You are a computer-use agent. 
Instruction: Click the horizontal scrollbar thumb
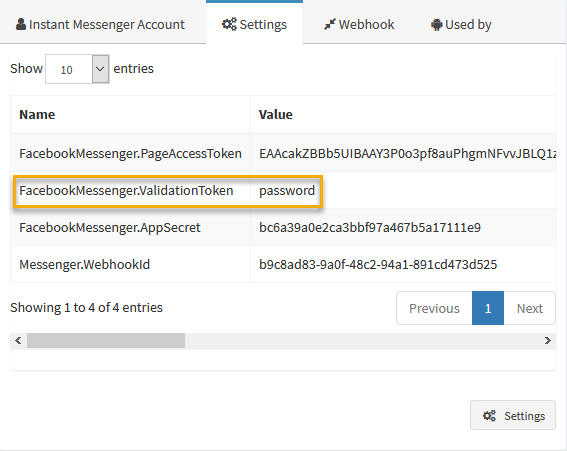pyautogui.click(x=106, y=340)
